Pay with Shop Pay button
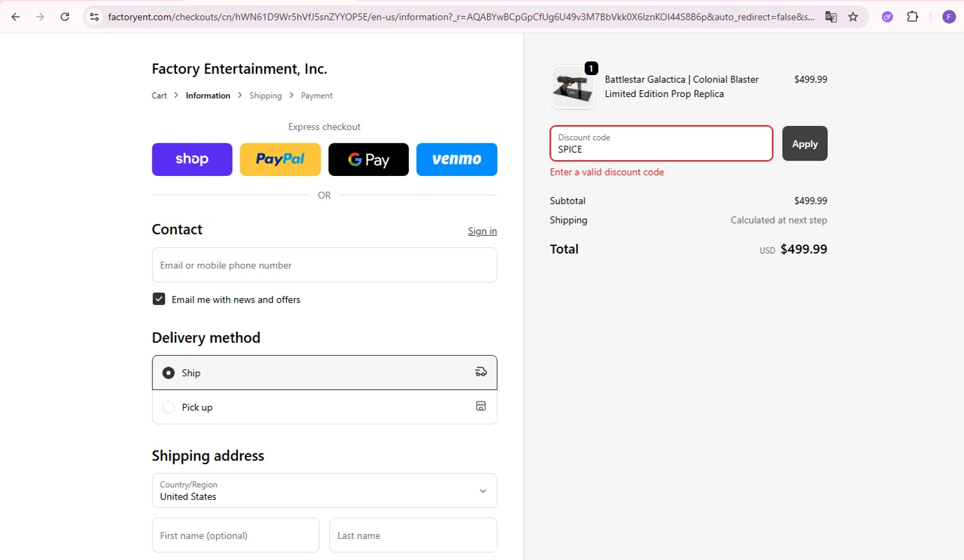Viewport: 964px width, 560px height. click(192, 159)
